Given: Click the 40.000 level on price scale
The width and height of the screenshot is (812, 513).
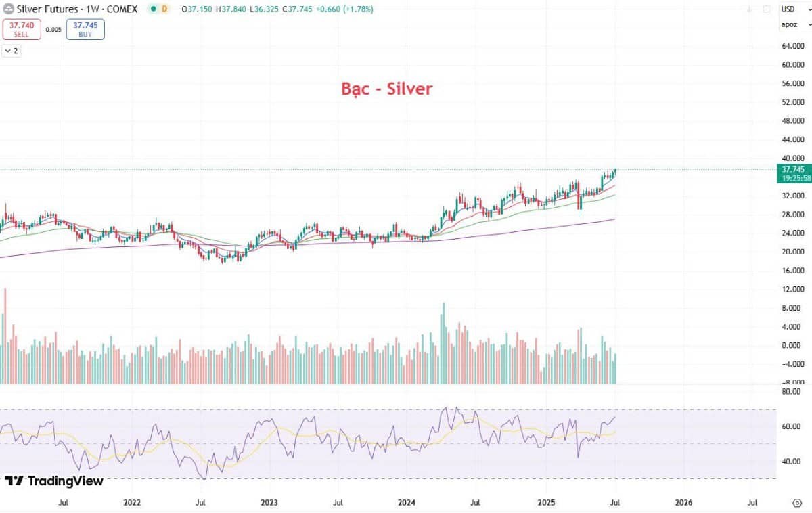Looking at the screenshot, I should click(792, 158).
